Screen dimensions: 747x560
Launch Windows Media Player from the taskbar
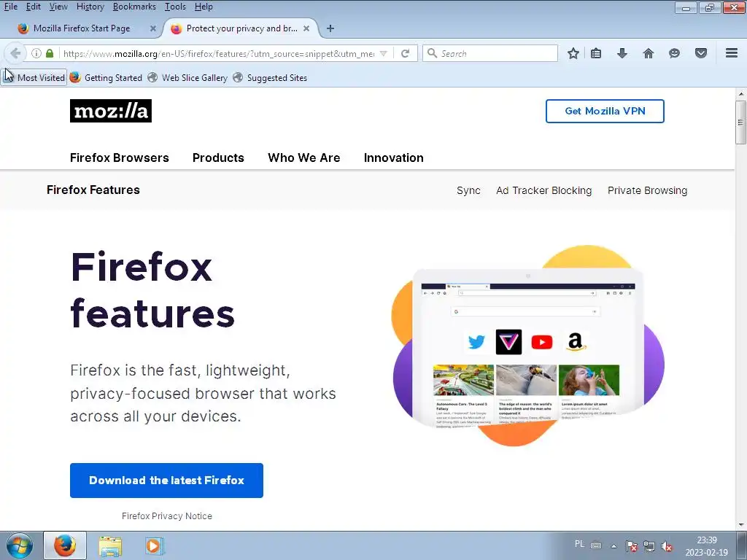pyautogui.click(x=155, y=545)
